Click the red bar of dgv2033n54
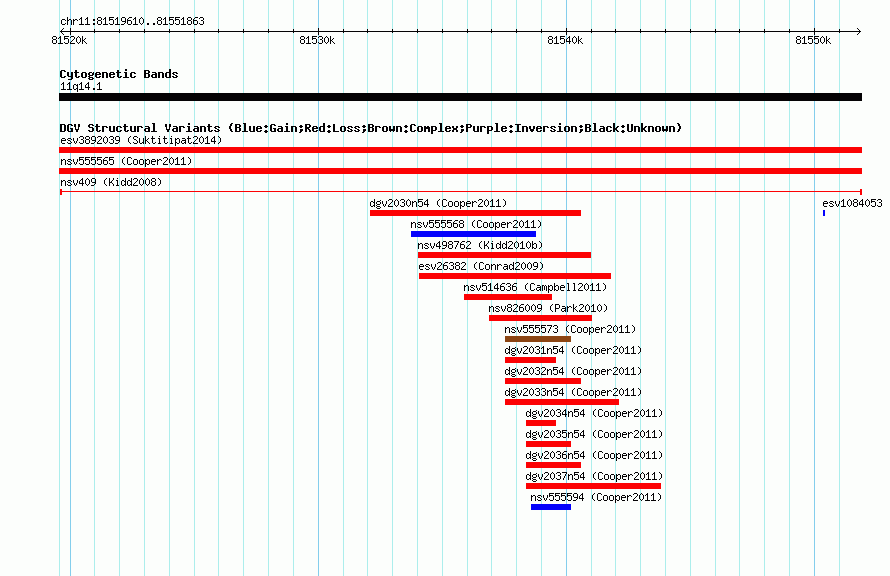The height and width of the screenshot is (576, 890). [x=562, y=402]
